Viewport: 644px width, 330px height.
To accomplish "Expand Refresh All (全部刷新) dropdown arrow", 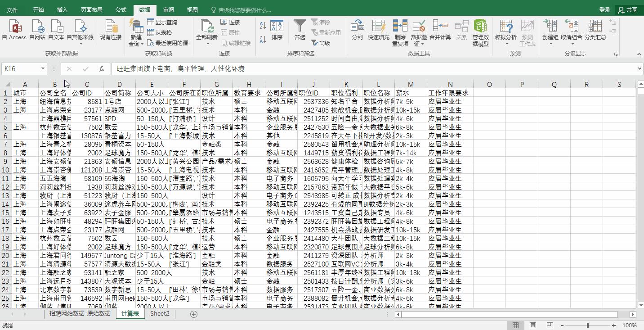I will pyautogui.click(x=207, y=44).
